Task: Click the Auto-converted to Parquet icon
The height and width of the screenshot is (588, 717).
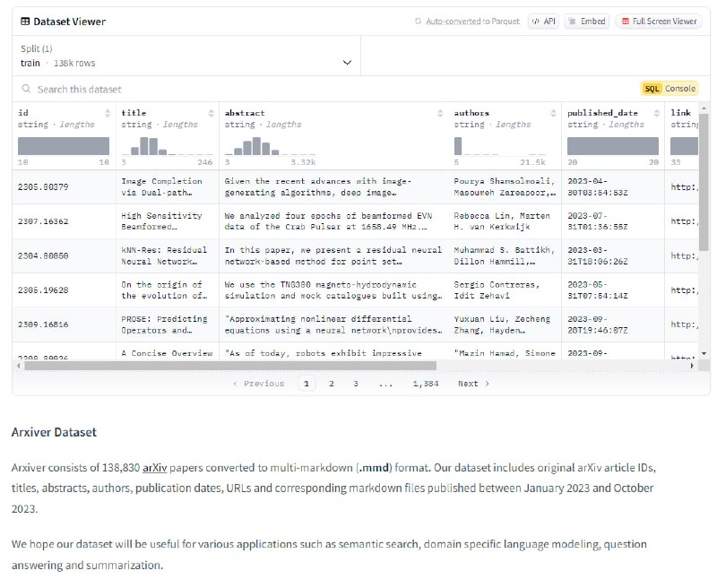Action: coord(418,21)
